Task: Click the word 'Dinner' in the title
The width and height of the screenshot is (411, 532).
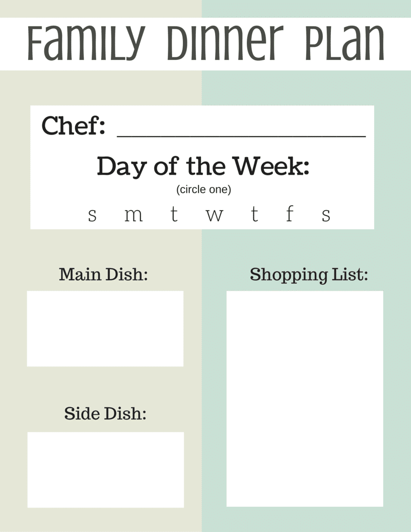Action: pyautogui.click(x=225, y=43)
